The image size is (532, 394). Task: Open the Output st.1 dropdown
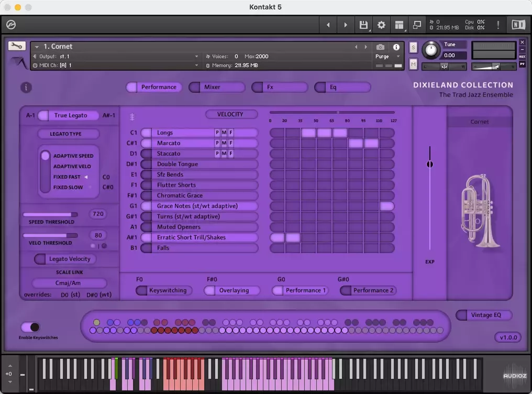coord(196,57)
